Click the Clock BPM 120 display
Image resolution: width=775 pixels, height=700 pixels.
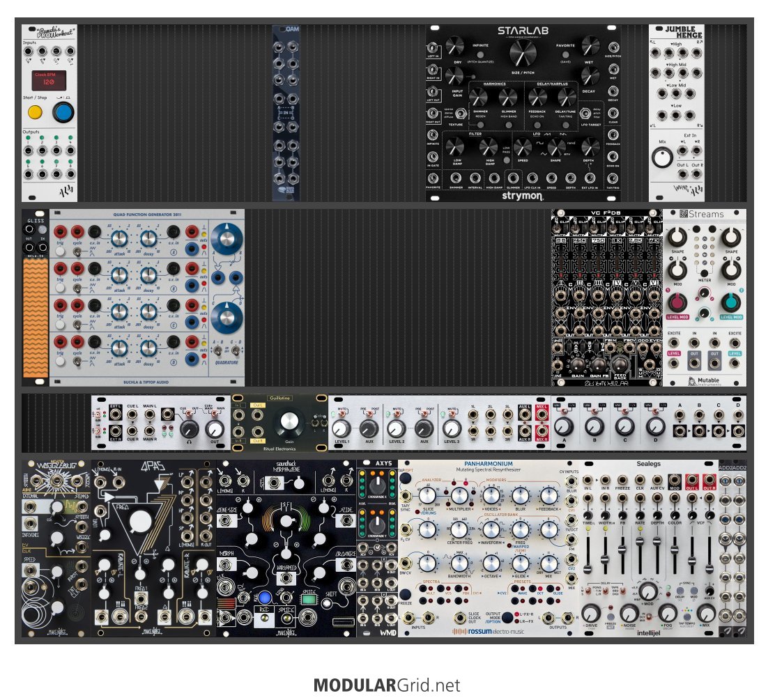(49, 80)
